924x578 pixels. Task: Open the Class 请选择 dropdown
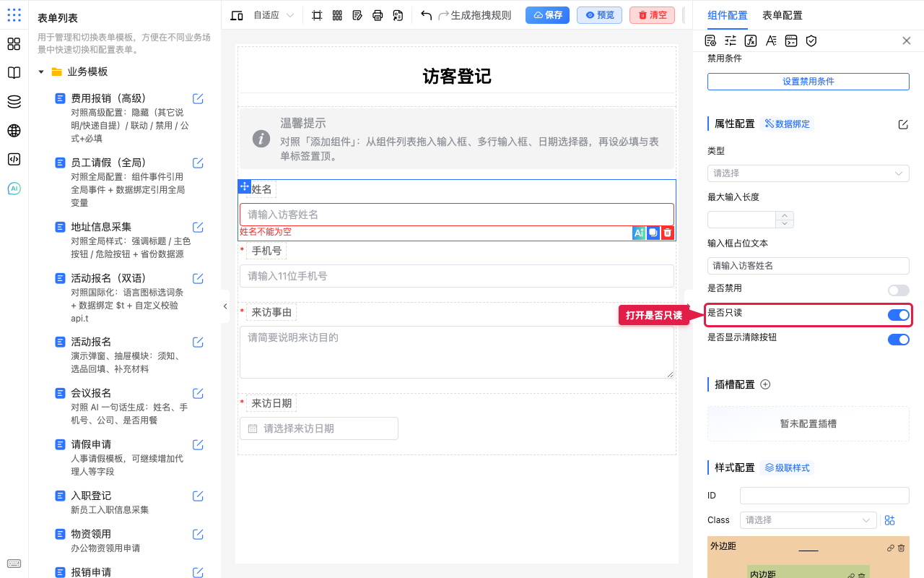[x=808, y=520]
